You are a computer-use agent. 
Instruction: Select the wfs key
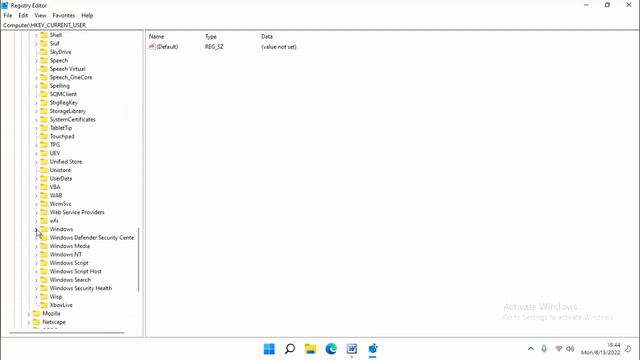(54, 221)
